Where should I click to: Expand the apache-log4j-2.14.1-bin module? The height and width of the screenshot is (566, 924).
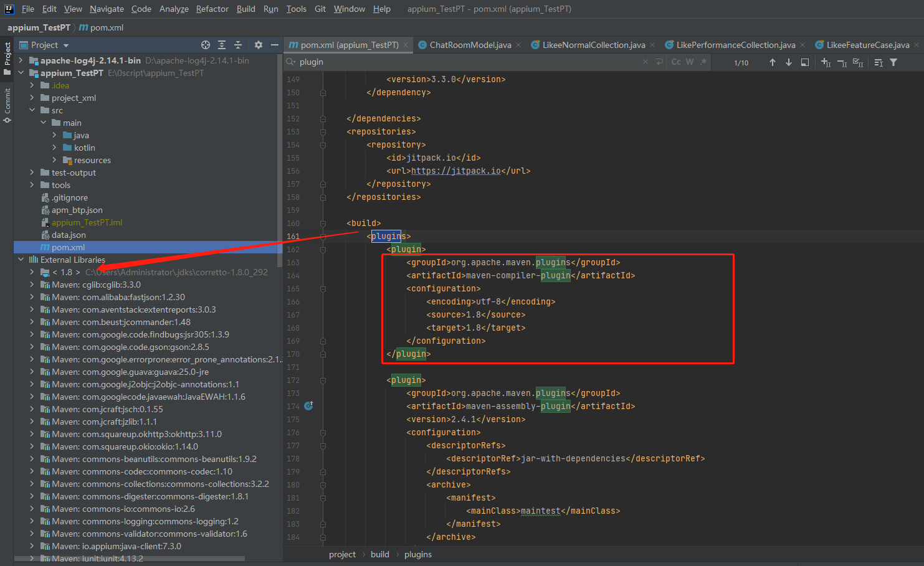21,60
